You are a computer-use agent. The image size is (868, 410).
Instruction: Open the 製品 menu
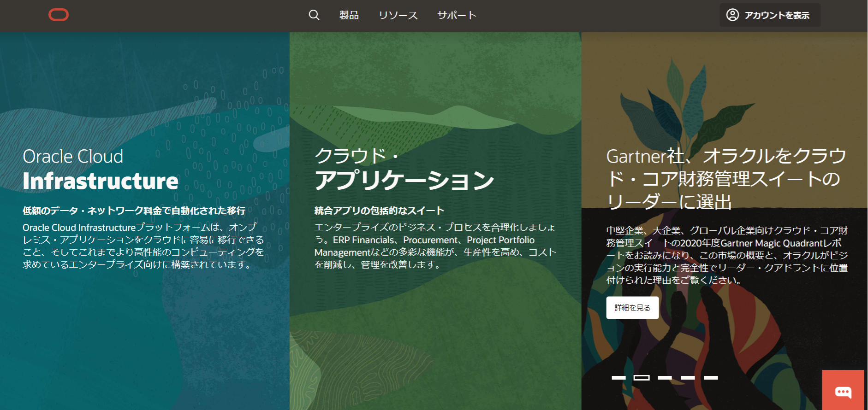349,15
